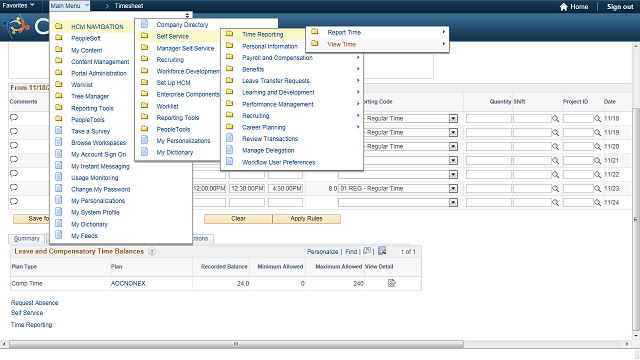Click the download to spreadsheet grid icon
Screen dimensions: 640x360
382,251
